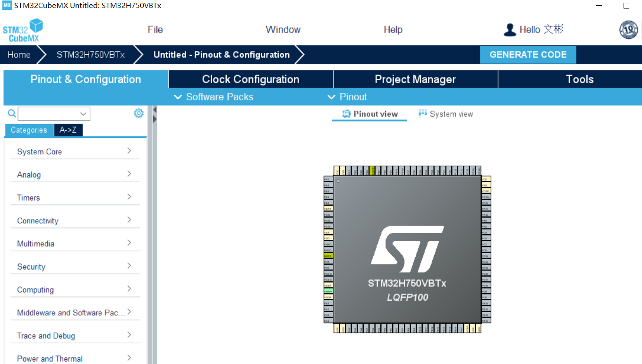Viewport: 642px width, 364px height.
Task: Select the VREF+ pin on the chip
Action: [328, 291]
